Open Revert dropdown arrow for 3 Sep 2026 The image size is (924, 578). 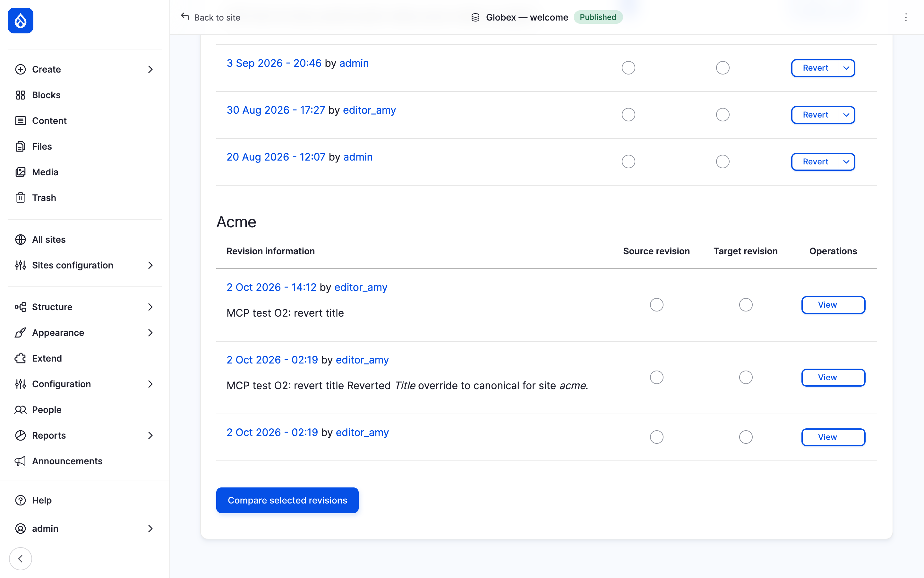coord(846,68)
